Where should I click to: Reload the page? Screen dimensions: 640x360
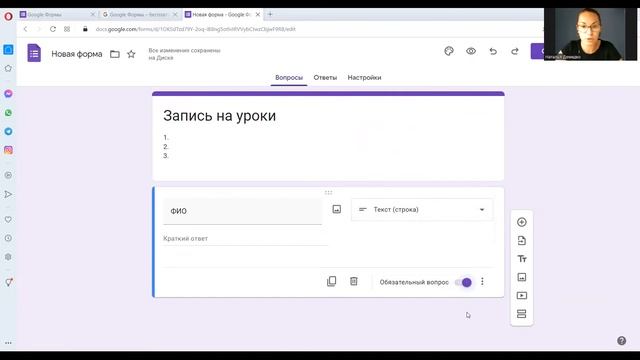(53, 29)
